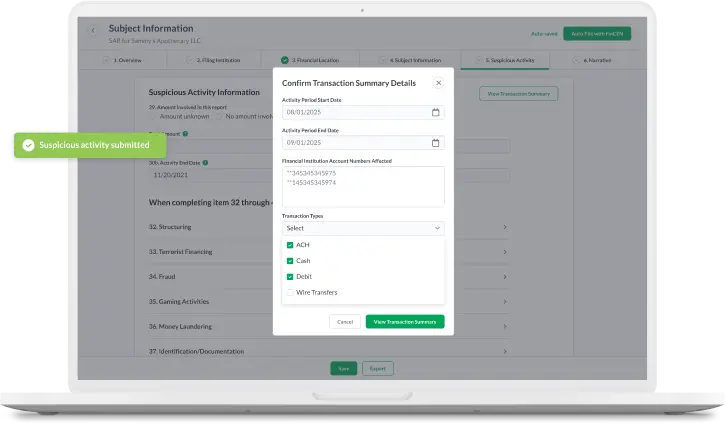Viewport: 725px width, 424px height.
Task: Close the Confirm Transaction Summary dialog
Action: (x=438, y=83)
